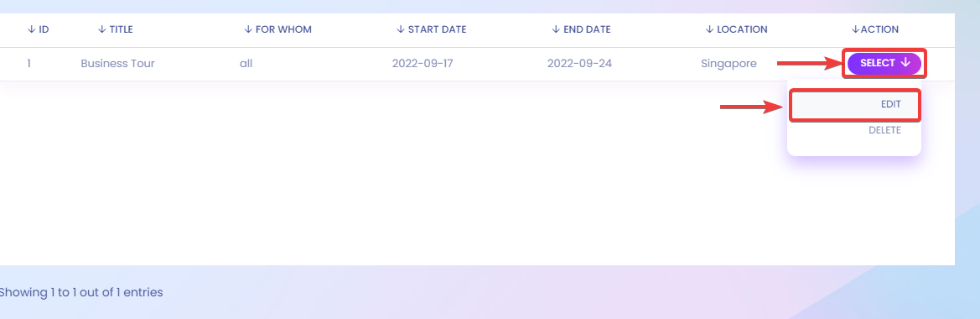Click the LOCATION column sort arrow
Image resolution: width=980 pixels, height=319 pixels.
tap(709, 29)
